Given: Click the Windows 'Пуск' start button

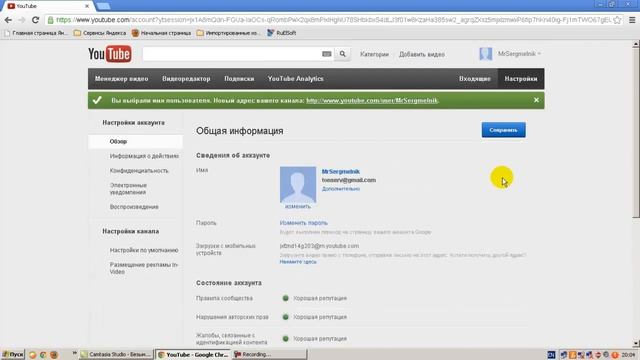Looking at the screenshot, I should pos(13,354).
